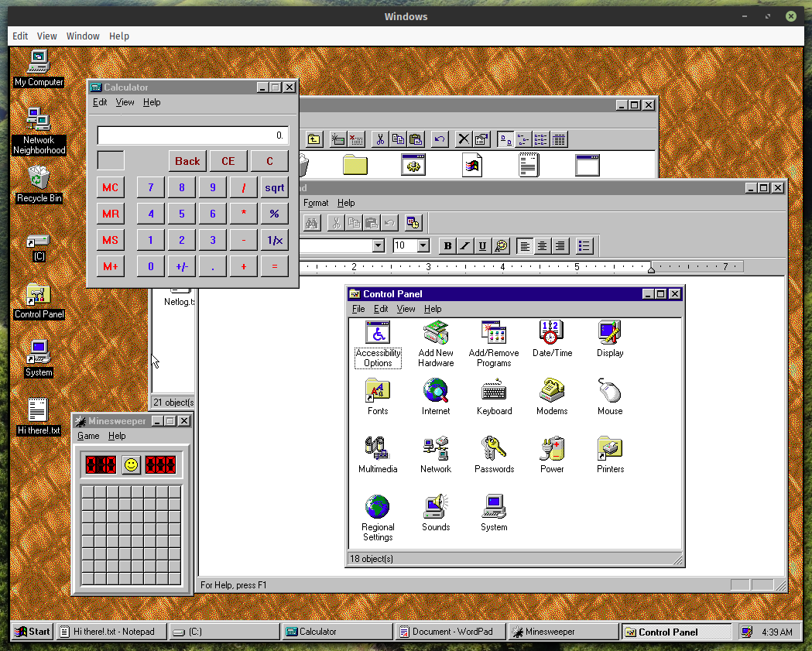
Task: Expand the font size dropdown in WordPad
Action: (x=423, y=245)
